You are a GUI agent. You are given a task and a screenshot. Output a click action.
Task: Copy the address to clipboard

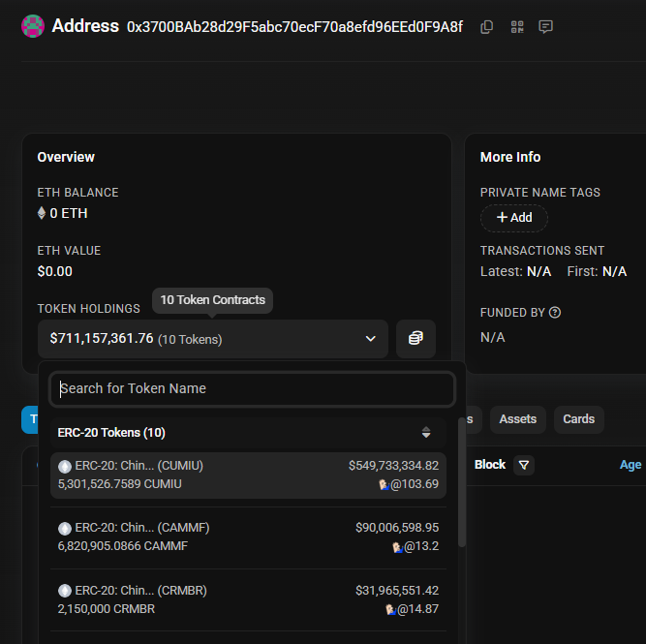coord(486,27)
